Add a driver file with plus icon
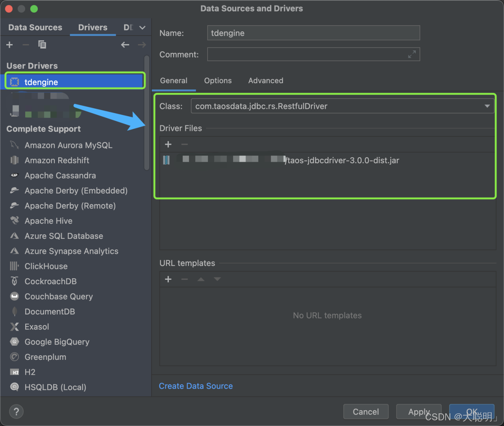This screenshot has width=504, height=426. coord(168,145)
